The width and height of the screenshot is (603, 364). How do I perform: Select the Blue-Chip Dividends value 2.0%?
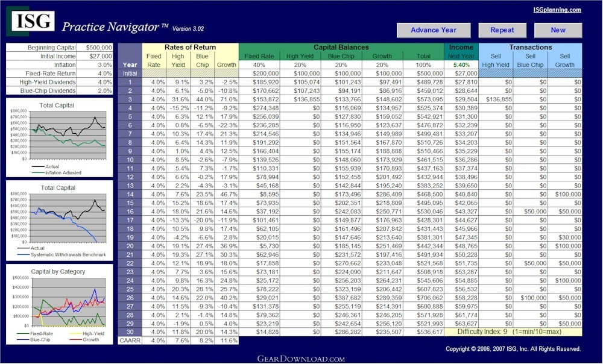pos(95,91)
